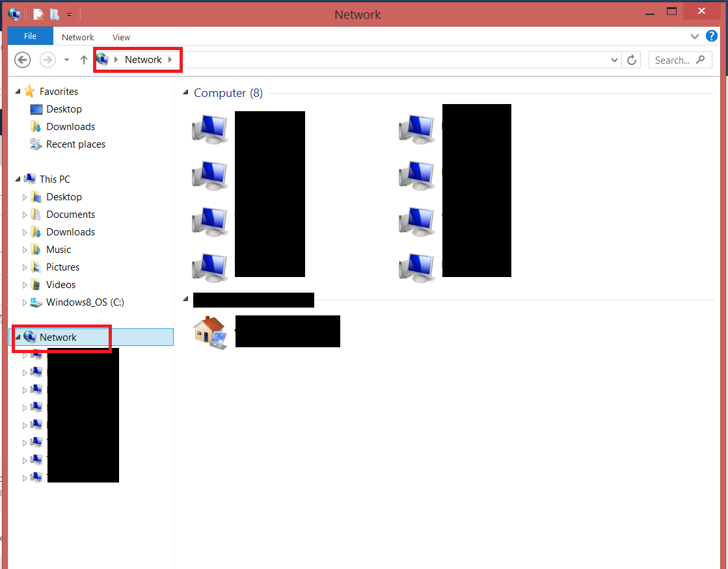Click the Back navigation arrow
This screenshot has width=728, height=569.
(23, 60)
